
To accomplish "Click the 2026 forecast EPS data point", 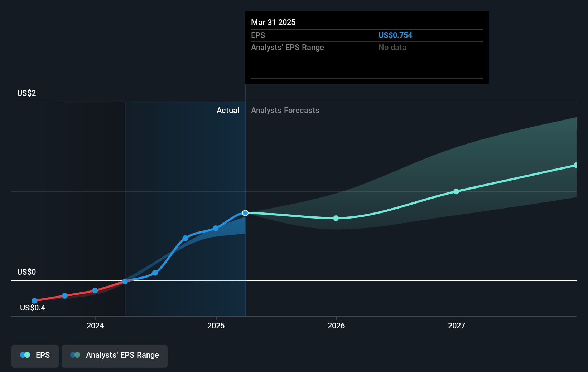I will click(336, 218).
